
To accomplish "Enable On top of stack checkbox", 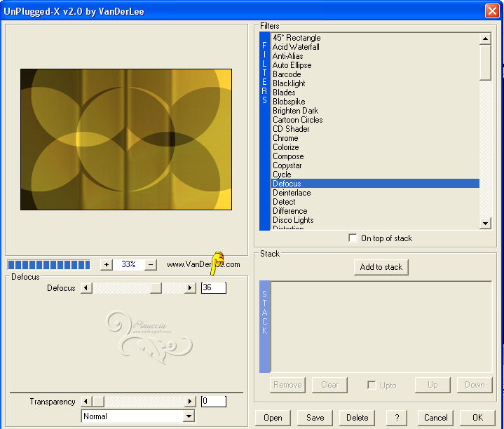I will [353, 238].
